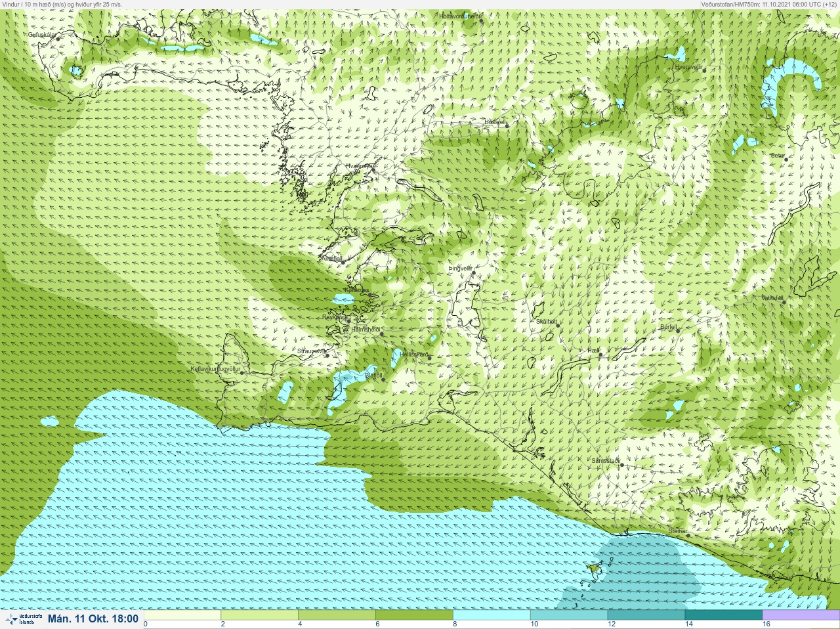Screen dimensions: 840x629
Task: Click the Steinar station label
Action: [678, 531]
